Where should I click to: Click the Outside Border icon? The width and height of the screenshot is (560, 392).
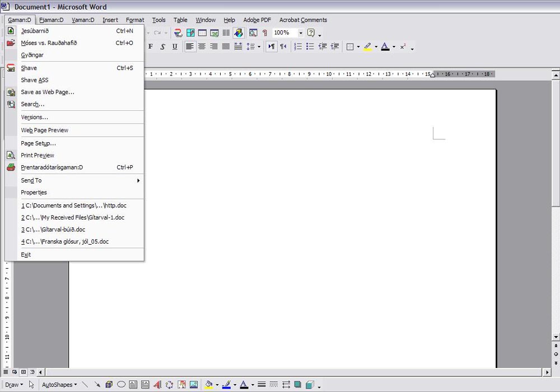point(350,46)
